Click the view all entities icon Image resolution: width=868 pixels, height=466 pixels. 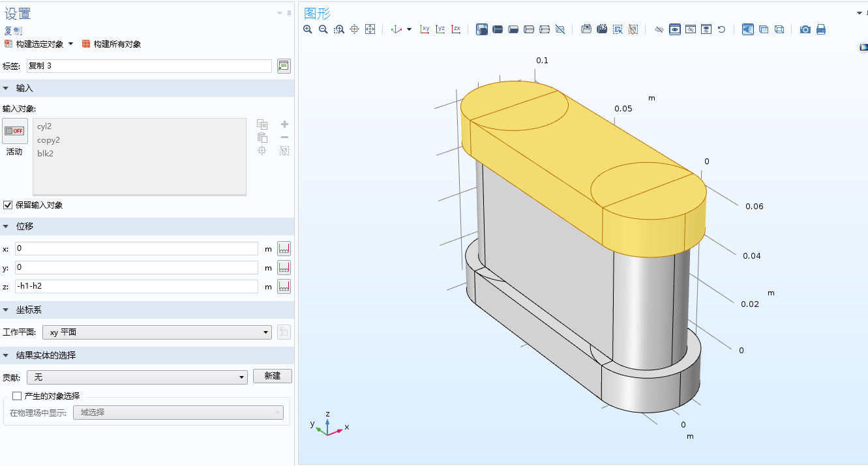point(706,29)
